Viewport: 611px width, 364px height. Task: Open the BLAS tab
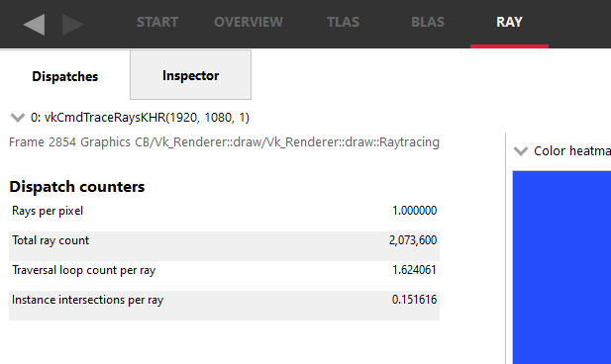(x=428, y=22)
